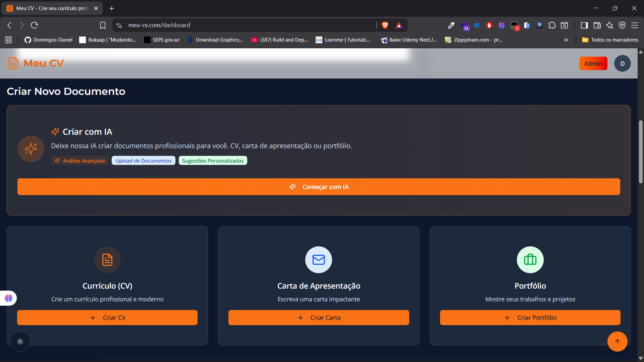Toggle bookmark for this page
This screenshot has height=362, width=644.
pyautogui.click(x=103, y=25)
